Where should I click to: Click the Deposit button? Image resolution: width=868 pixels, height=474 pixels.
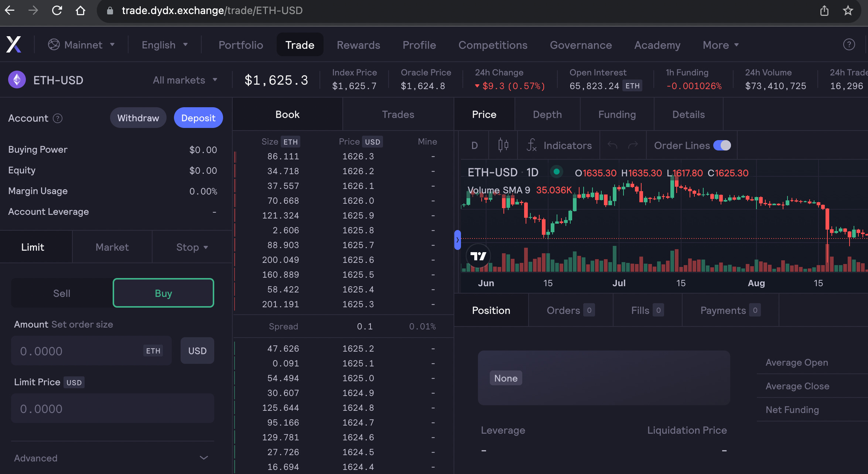[198, 118]
